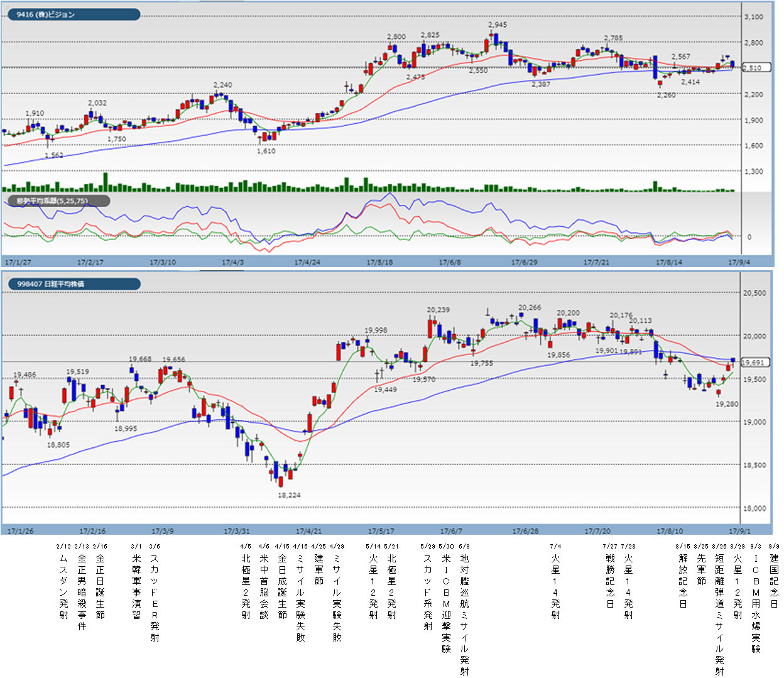This screenshot has width=784, height=678.
Task: Click the 19,668 Nikkei high label
Action: [140, 359]
